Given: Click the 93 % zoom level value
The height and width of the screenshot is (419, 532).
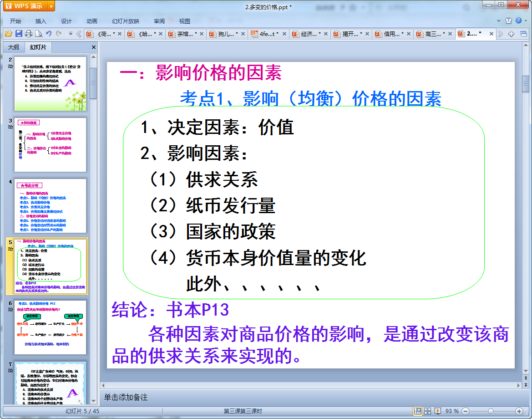Looking at the screenshot, I should click(452, 411).
